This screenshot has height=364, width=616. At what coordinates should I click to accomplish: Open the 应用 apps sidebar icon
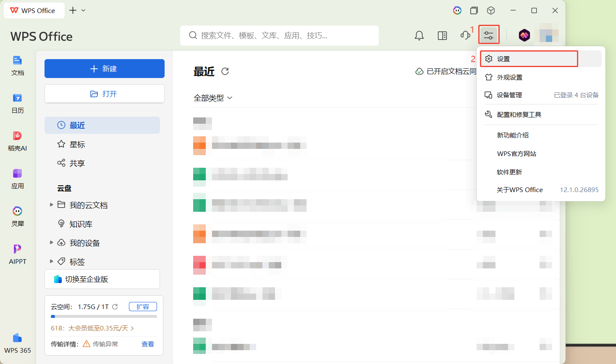[18, 179]
